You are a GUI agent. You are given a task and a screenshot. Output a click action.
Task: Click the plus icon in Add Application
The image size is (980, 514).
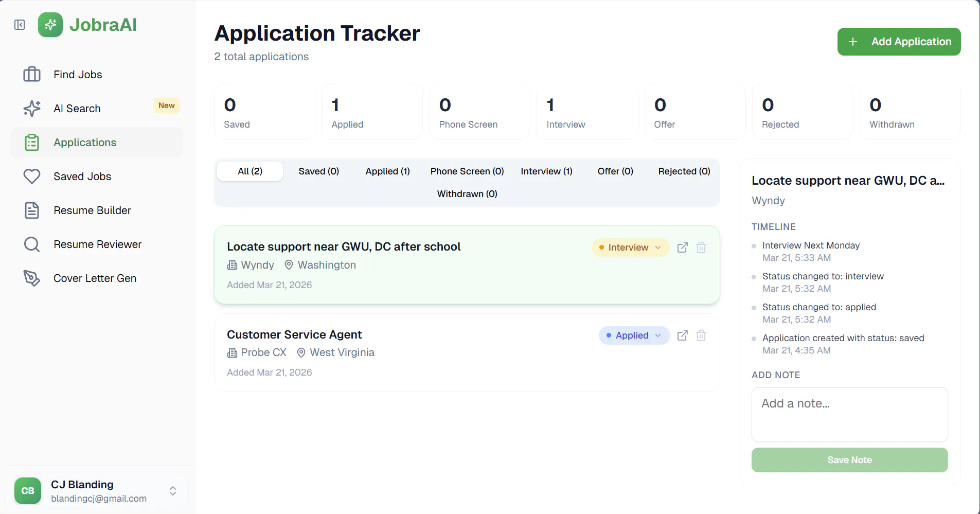[853, 42]
